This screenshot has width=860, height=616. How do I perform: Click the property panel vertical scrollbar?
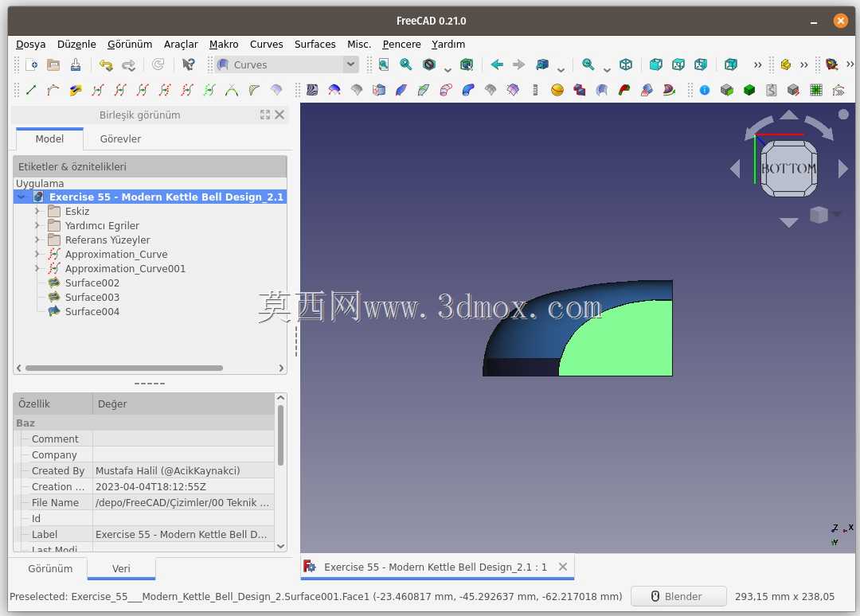click(281, 435)
